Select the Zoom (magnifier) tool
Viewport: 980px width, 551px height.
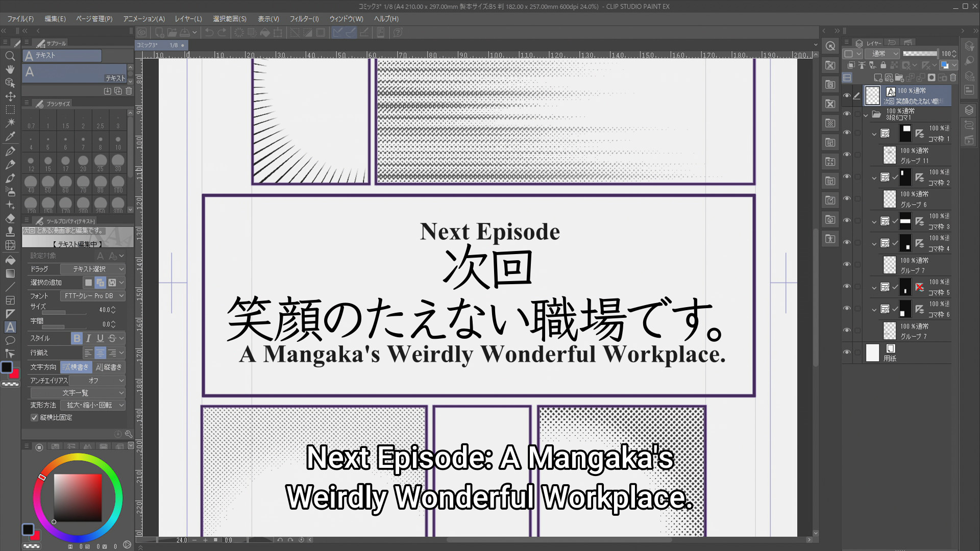point(10,56)
